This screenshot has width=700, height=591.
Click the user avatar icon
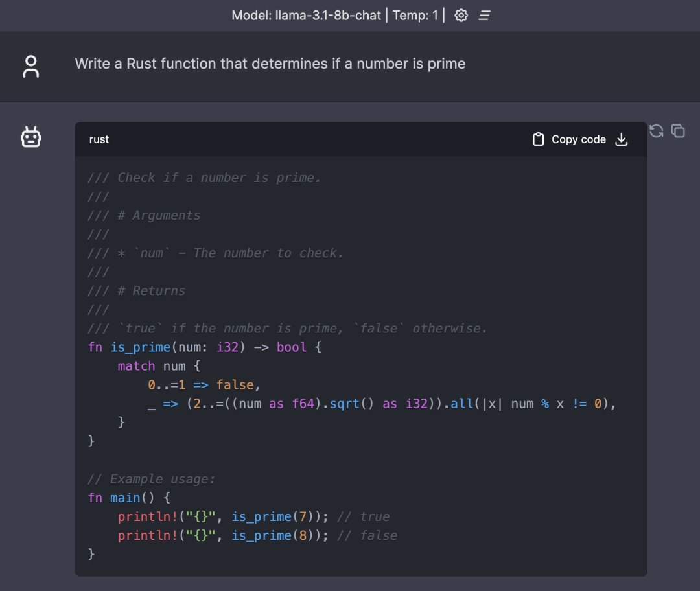[x=31, y=66]
